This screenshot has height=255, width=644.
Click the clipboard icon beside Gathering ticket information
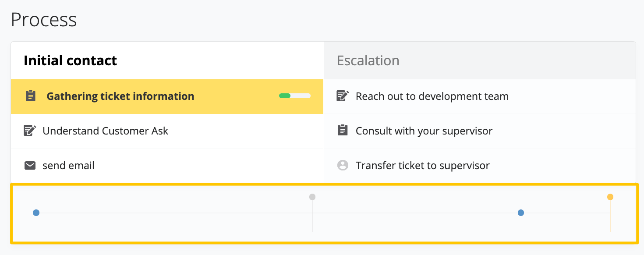30,96
